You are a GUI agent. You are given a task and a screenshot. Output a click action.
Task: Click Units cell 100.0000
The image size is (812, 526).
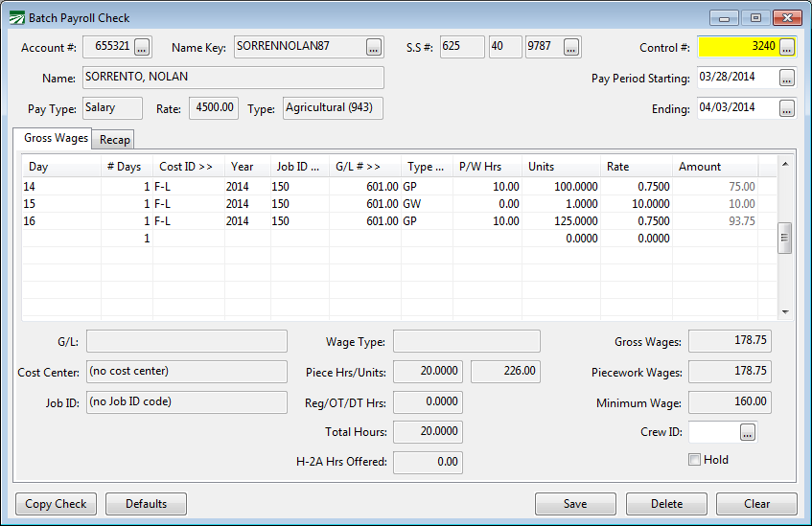point(562,187)
